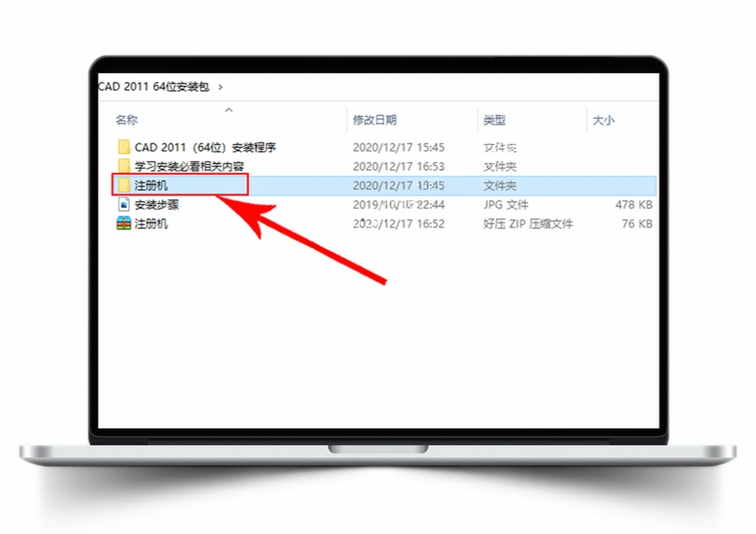Select file name 学习安装必看相关内容
The height and width of the screenshot is (534, 756).
pos(190,166)
